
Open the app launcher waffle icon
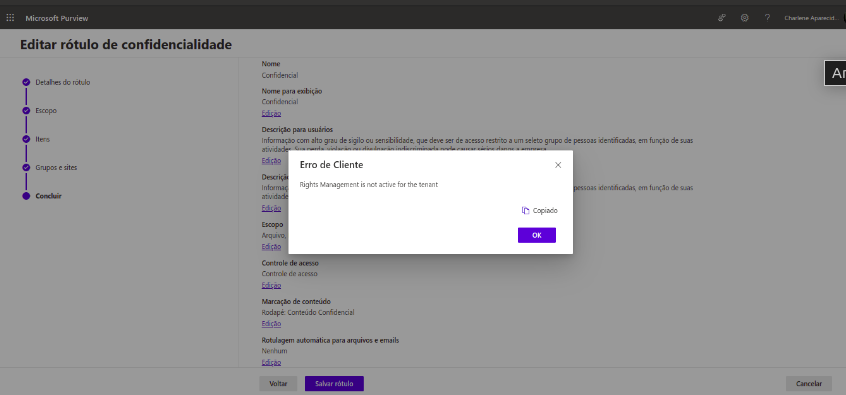[x=10, y=18]
